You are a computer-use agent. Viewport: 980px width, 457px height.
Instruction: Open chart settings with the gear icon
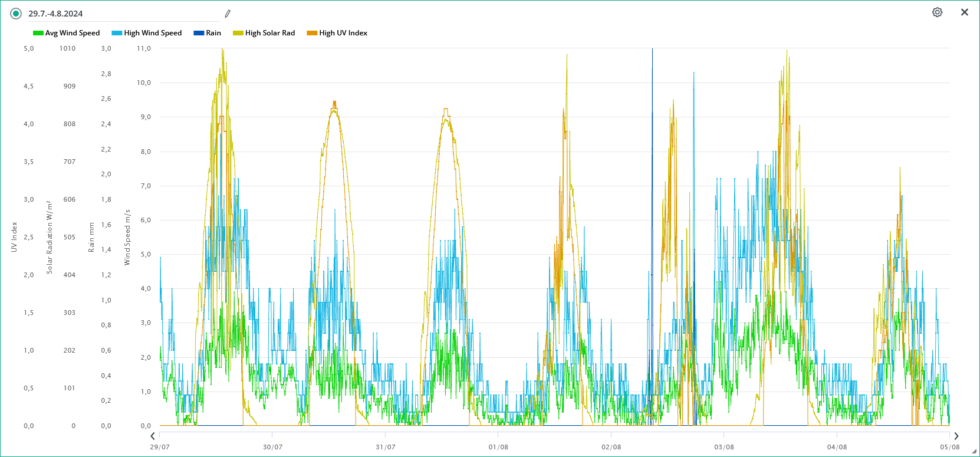click(937, 12)
